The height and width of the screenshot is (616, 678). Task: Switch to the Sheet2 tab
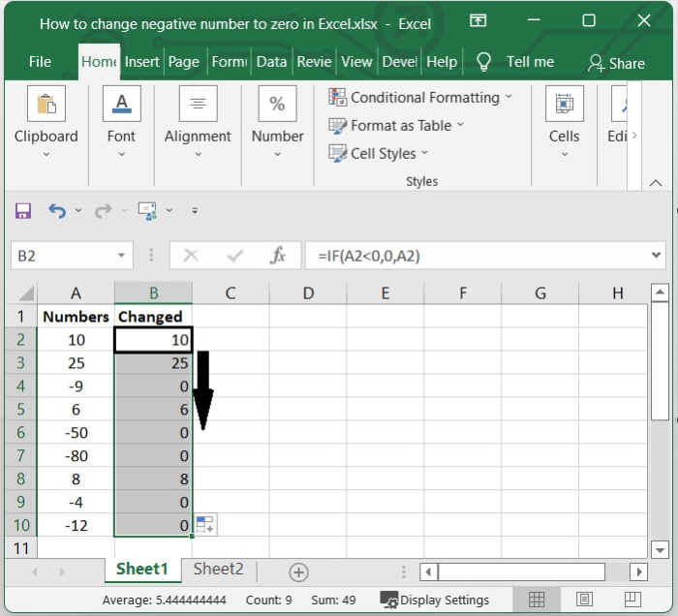pyautogui.click(x=218, y=570)
